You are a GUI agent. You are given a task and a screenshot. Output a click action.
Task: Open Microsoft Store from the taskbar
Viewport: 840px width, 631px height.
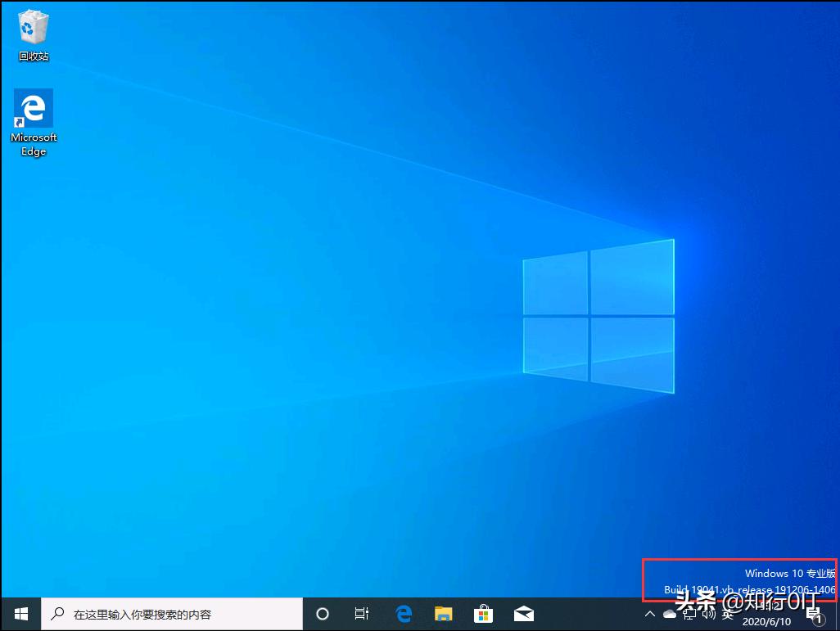click(483, 614)
